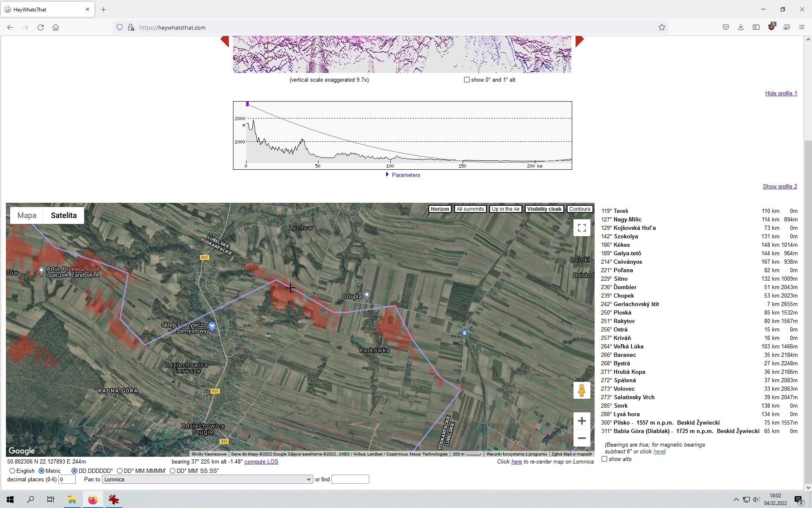Open the Pan to Lomnica dropdown
This screenshot has height=508, width=812.
pyautogui.click(x=207, y=479)
